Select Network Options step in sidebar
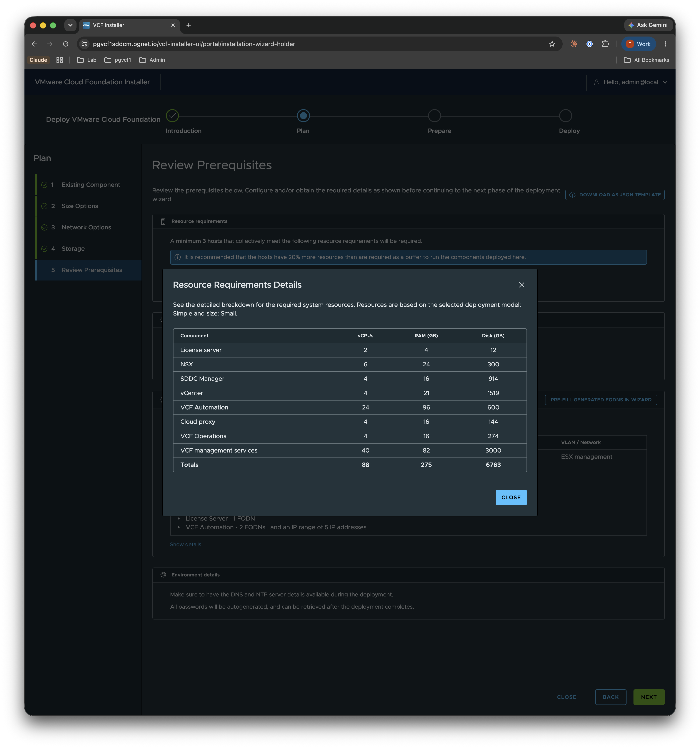 point(89,227)
